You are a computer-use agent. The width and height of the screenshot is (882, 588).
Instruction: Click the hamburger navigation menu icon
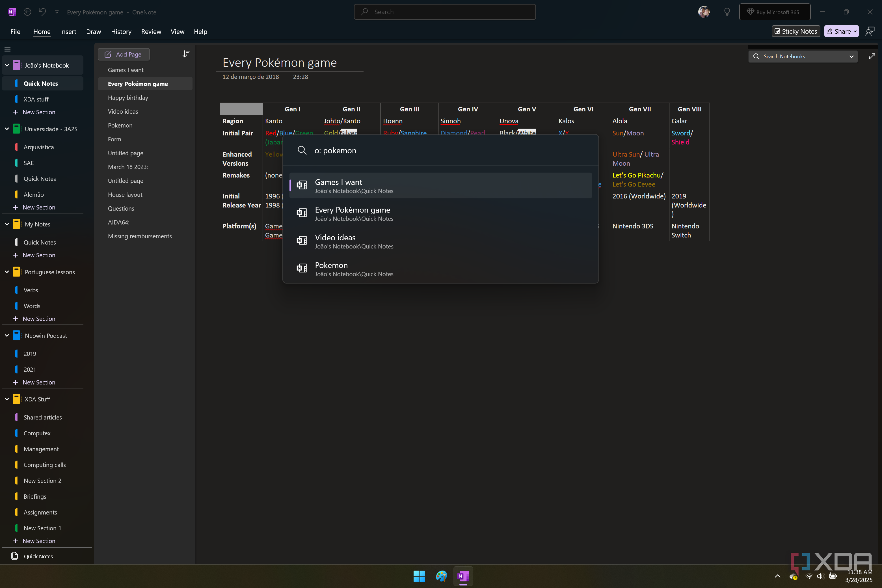[x=8, y=49]
